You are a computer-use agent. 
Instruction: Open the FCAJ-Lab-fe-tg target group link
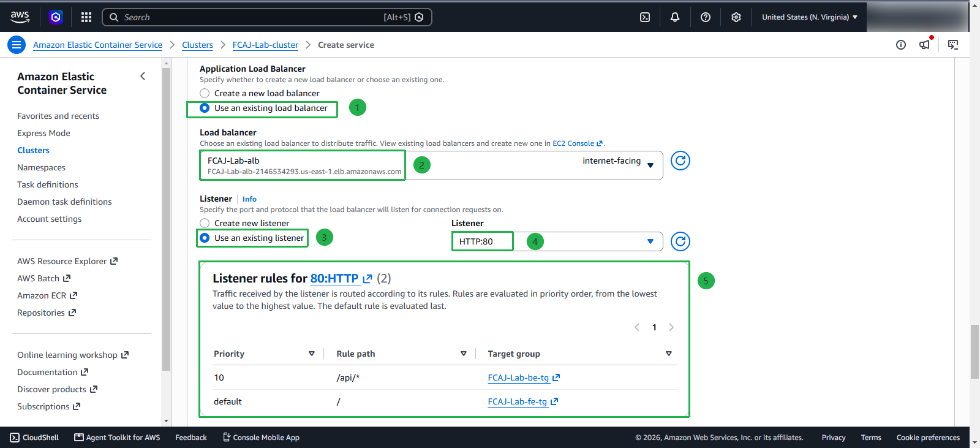point(522,401)
